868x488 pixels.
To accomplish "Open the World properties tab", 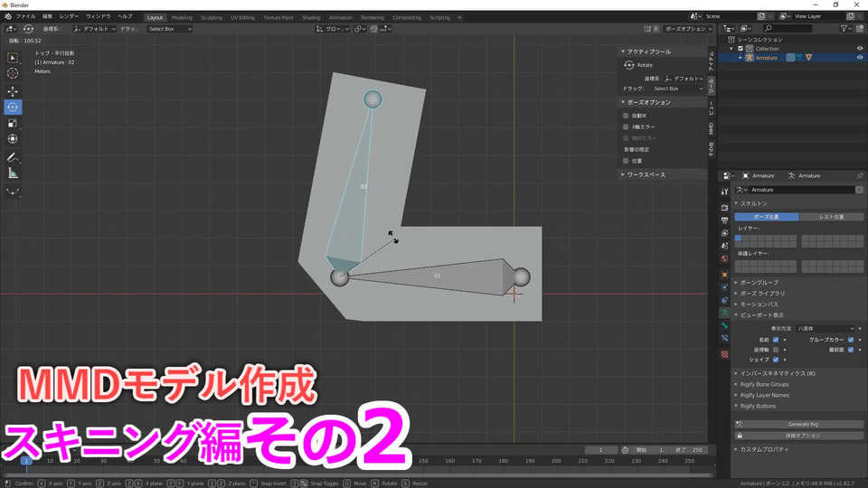I will pyautogui.click(x=724, y=258).
